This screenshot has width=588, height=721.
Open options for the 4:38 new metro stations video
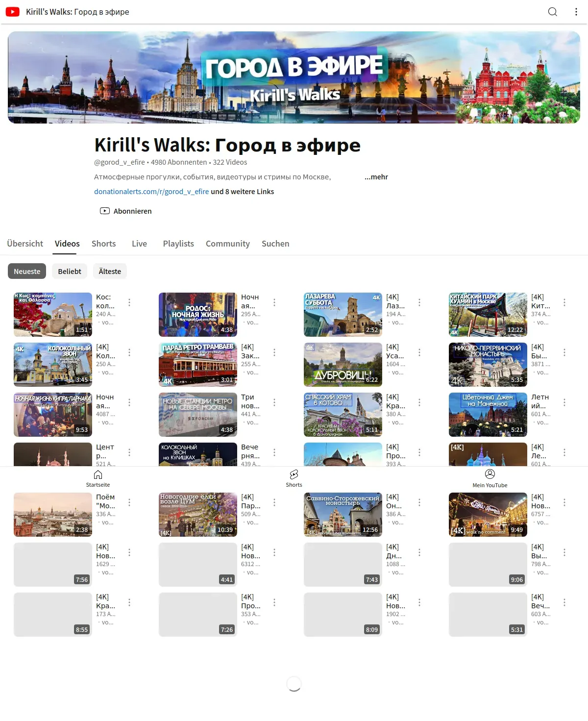pos(274,402)
